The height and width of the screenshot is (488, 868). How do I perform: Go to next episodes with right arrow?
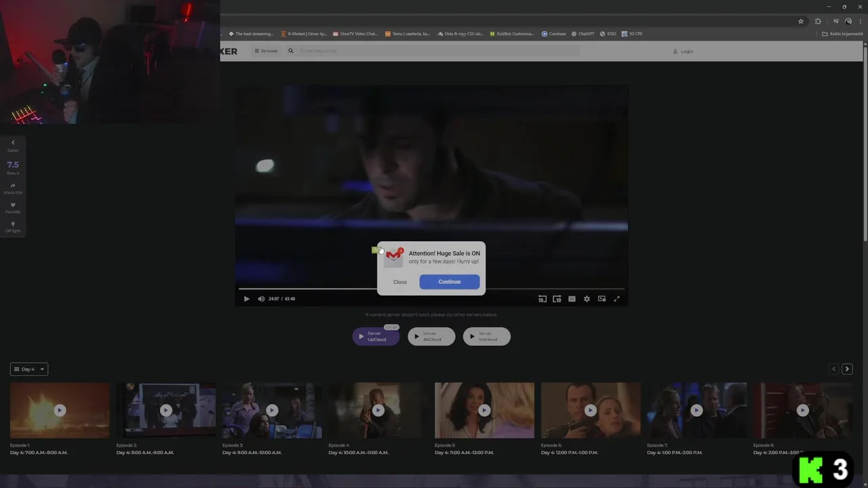click(x=847, y=369)
